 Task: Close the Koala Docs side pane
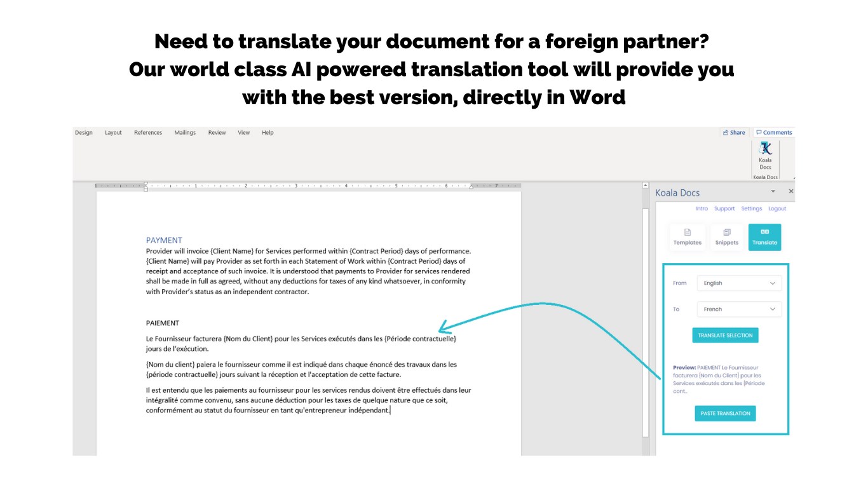pos(791,191)
